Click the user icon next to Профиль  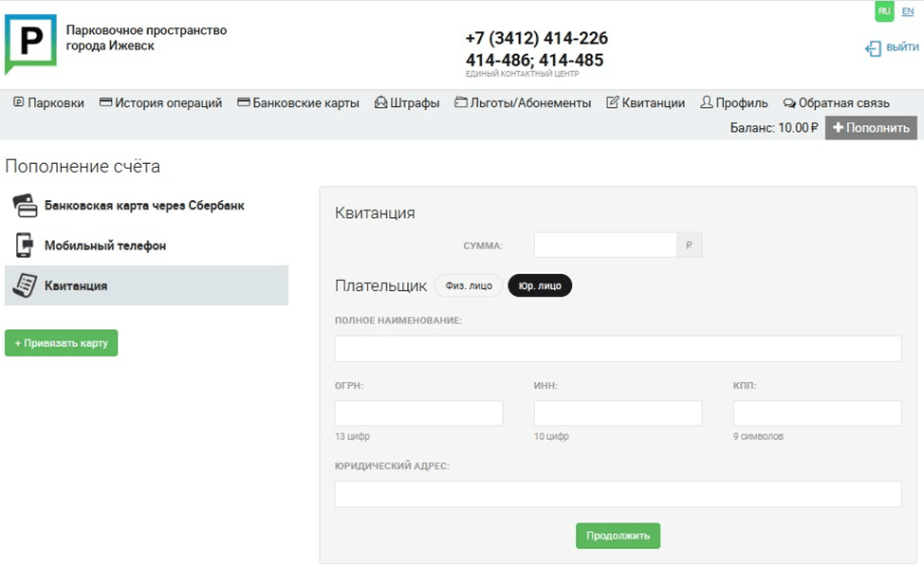coord(707,102)
